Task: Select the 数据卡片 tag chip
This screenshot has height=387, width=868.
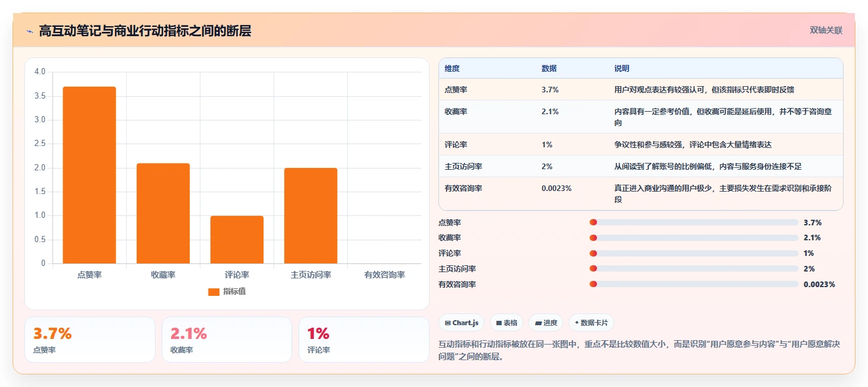Action: [591, 323]
